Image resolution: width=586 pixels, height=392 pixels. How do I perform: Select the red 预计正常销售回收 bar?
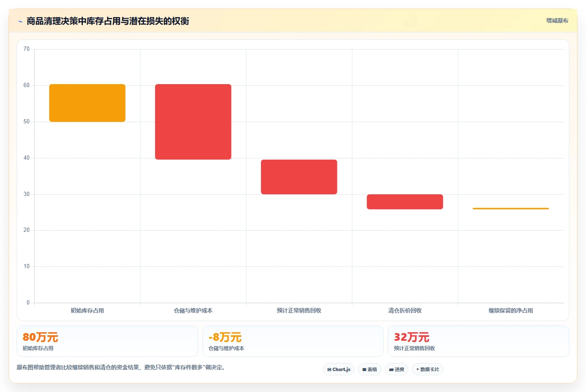click(299, 177)
